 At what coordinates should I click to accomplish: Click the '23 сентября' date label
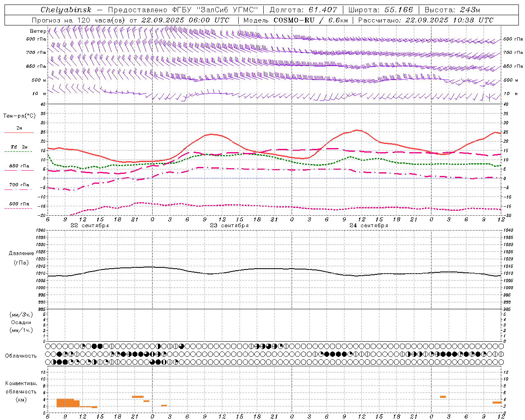point(229,226)
